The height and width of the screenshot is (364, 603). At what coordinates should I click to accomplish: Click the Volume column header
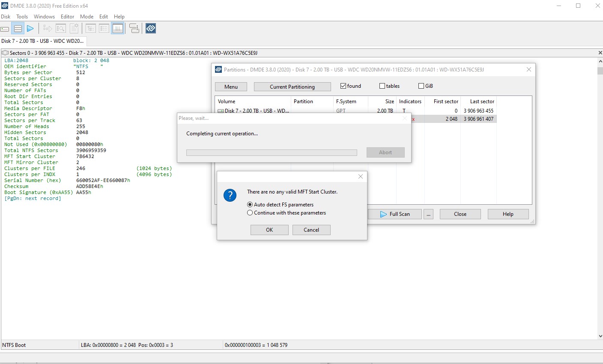253,101
